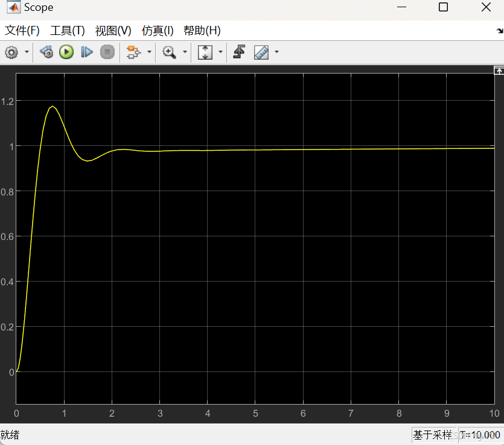Open the 仿真(I) menu
Image resolution: width=504 pixels, height=445 pixels.
click(158, 31)
